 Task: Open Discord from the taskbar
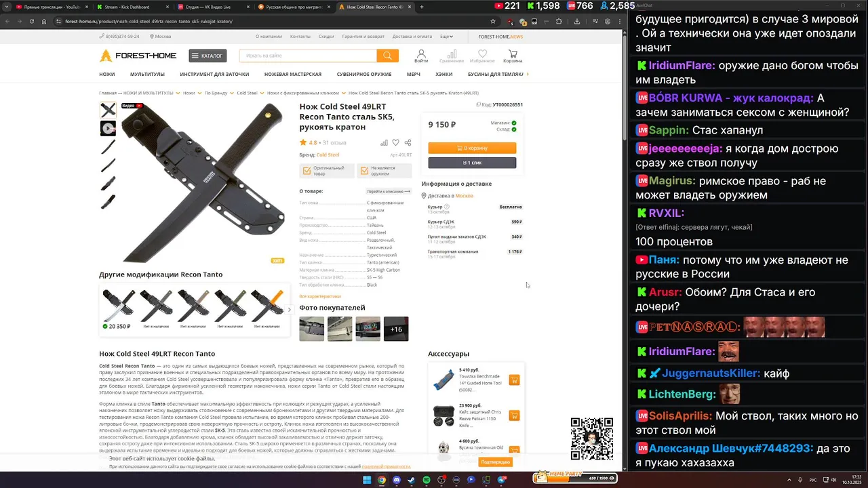coord(397,480)
